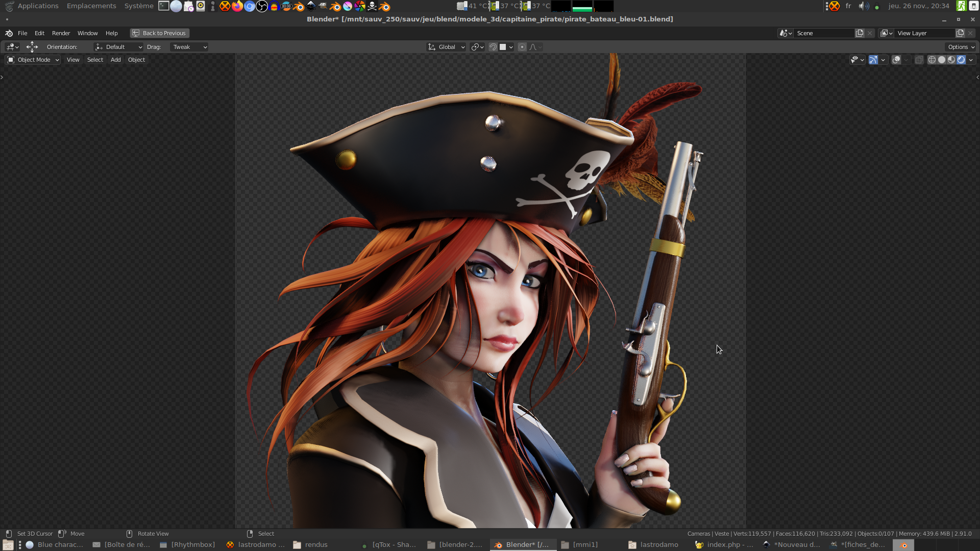980x551 pixels.
Task: Switch to index.php taskbar window
Action: click(724, 545)
